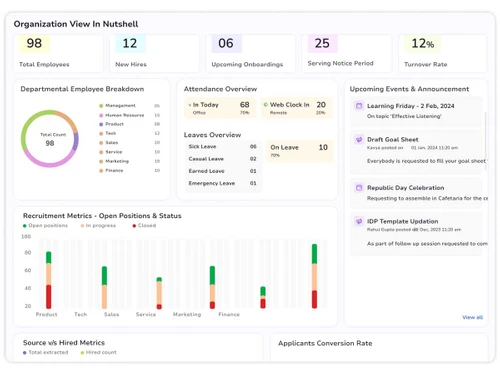The image size is (500, 375).
Task: Open the New Hires 12 card
Action: [x=154, y=53]
